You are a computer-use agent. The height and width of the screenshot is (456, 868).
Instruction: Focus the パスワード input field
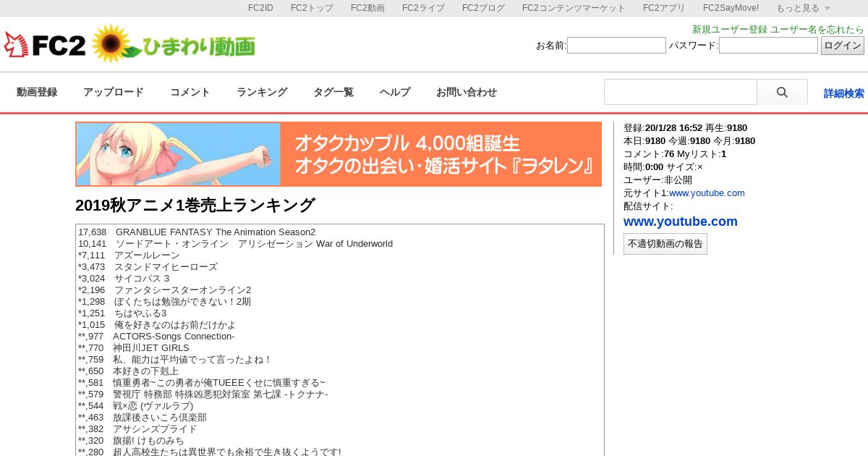click(x=768, y=46)
